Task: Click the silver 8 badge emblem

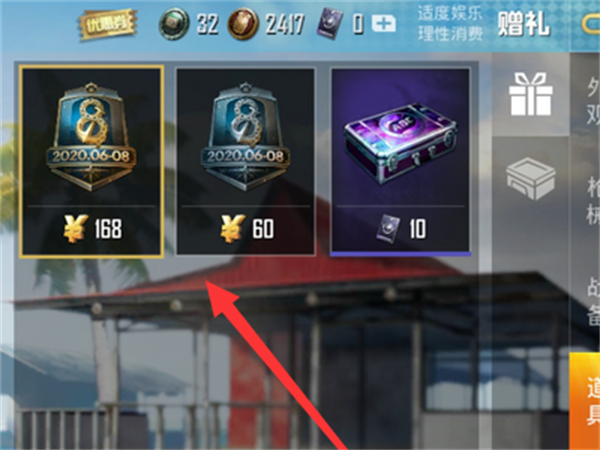Action: point(246,137)
